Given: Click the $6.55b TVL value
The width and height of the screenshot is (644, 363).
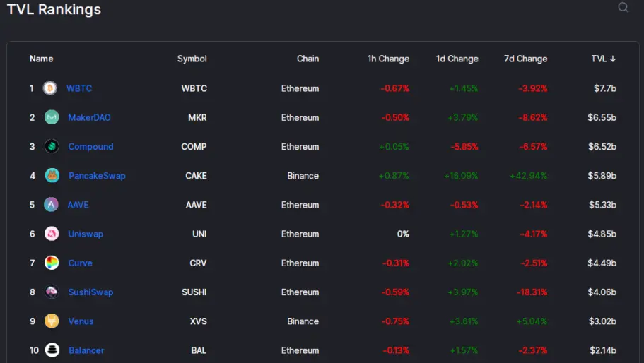Looking at the screenshot, I should [602, 117].
